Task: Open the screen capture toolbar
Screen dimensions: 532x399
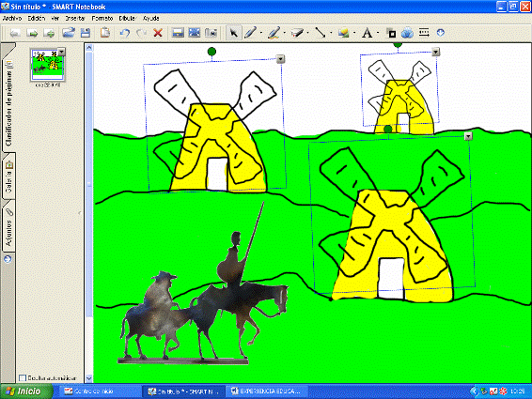Action: [211, 33]
